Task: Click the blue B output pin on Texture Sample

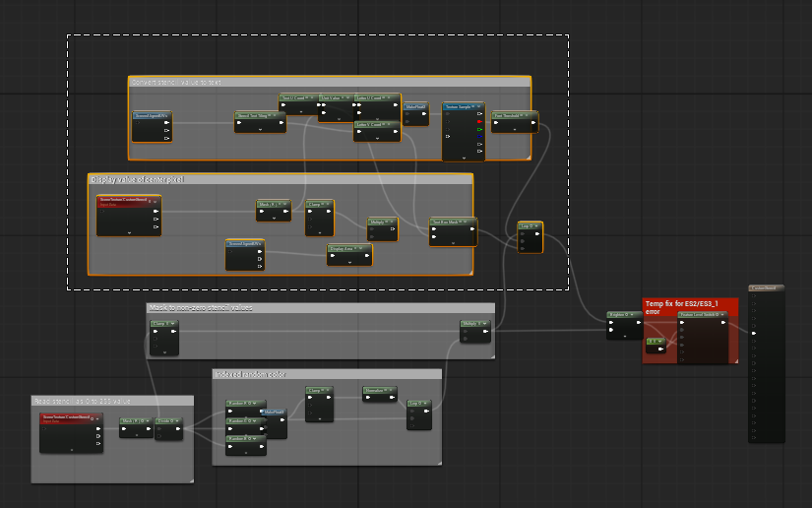Action: pyautogui.click(x=479, y=137)
